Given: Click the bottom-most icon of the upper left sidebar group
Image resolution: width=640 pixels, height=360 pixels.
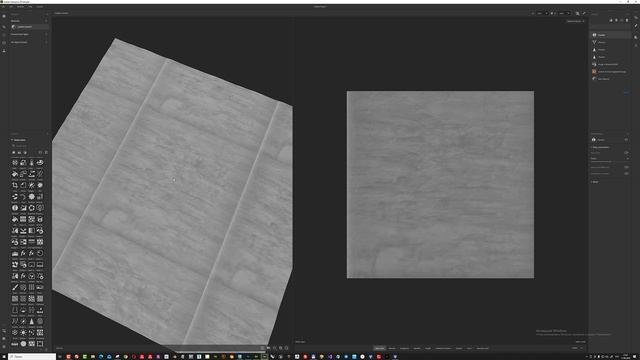Looking at the screenshot, I should click(x=4, y=51).
